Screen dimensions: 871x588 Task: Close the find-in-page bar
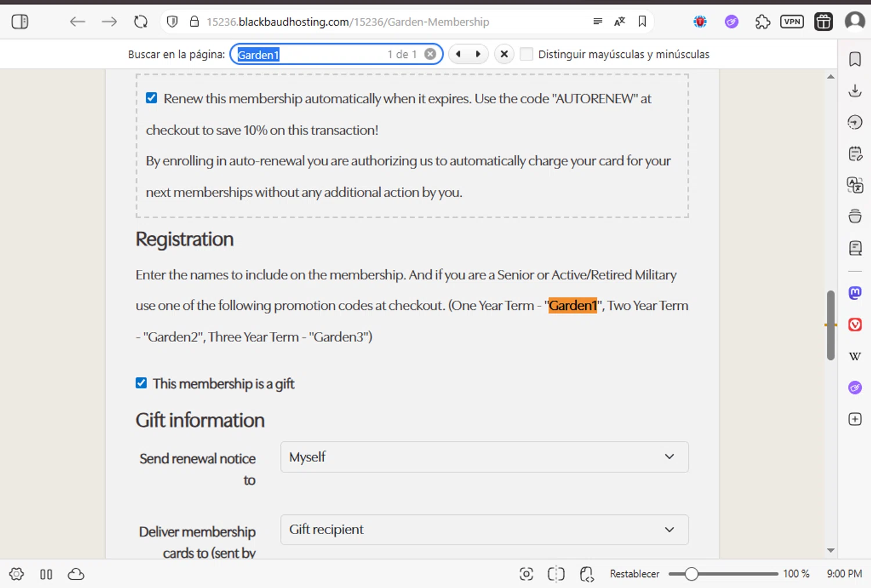pos(504,54)
